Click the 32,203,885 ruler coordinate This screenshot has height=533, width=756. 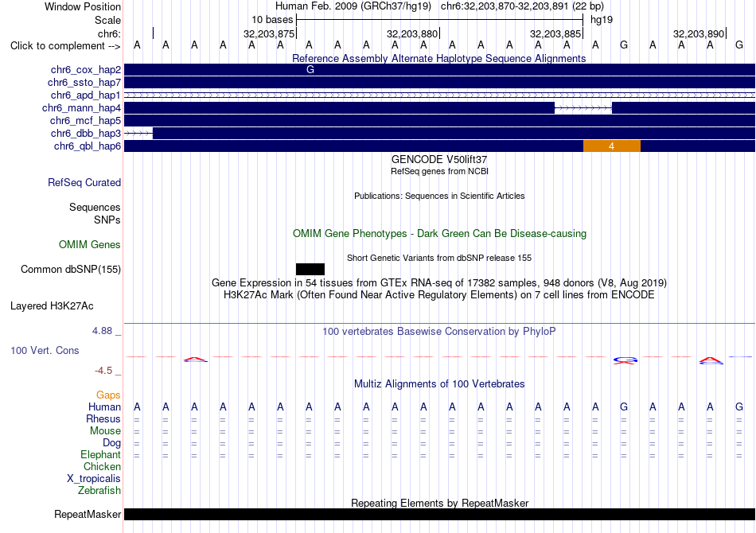click(x=555, y=33)
